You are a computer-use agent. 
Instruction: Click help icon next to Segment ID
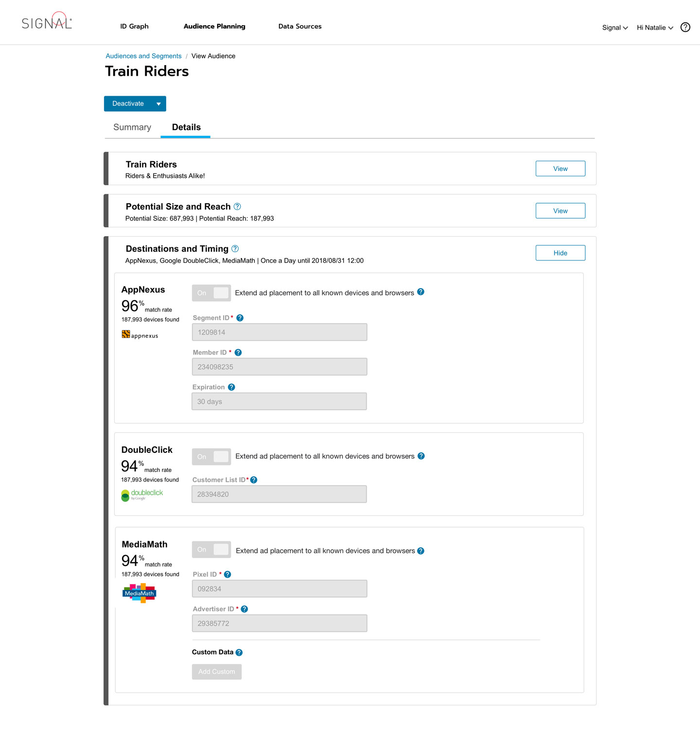(x=240, y=318)
